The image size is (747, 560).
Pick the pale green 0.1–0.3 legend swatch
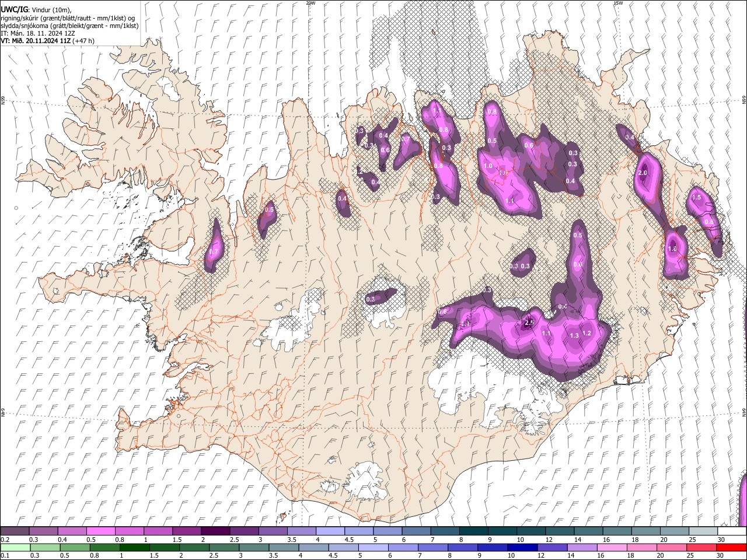(15, 547)
